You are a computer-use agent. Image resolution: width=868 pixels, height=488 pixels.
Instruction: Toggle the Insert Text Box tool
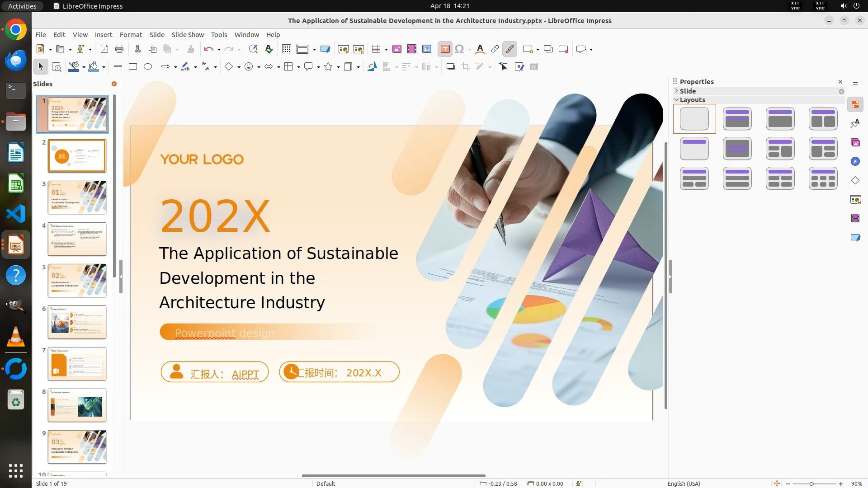[x=445, y=49]
